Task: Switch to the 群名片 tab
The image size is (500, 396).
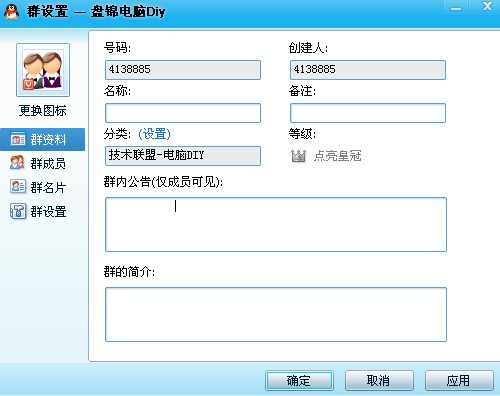Action: click(43, 187)
